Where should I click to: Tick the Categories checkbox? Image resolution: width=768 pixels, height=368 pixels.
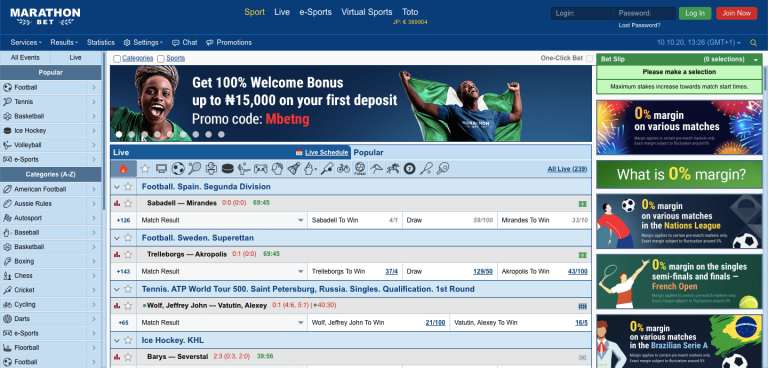(x=117, y=59)
